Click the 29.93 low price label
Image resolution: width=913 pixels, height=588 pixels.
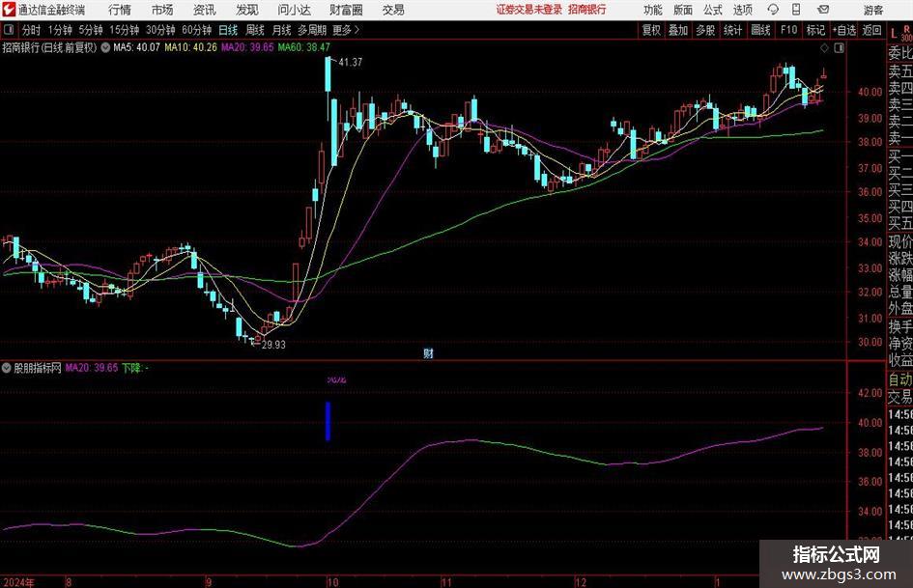pyautogui.click(x=273, y=345)
